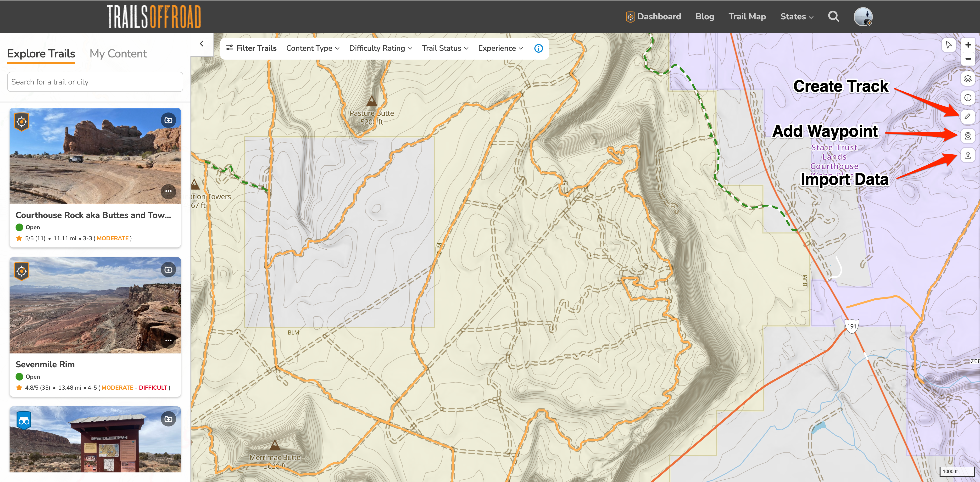Screen dimensions: 980x482
Task: Open the map layers selector
Action: pyautogui.click(x=968, y=79)
